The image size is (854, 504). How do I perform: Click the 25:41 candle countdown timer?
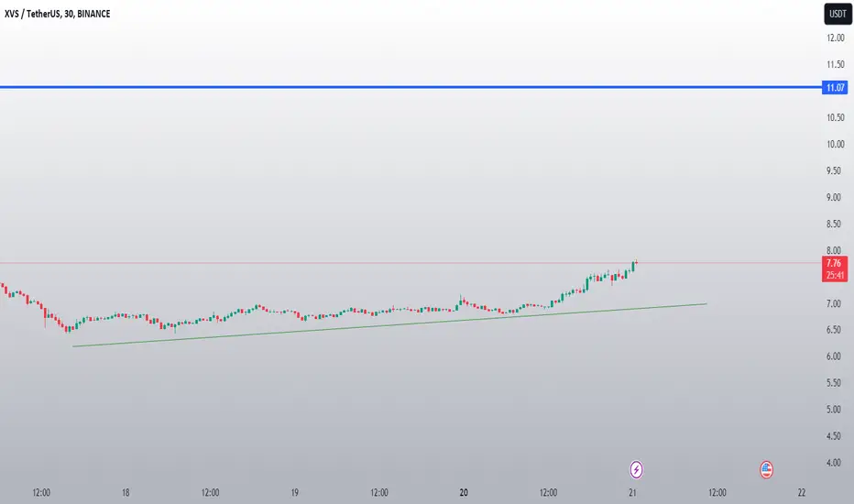(x=835, y=276)
